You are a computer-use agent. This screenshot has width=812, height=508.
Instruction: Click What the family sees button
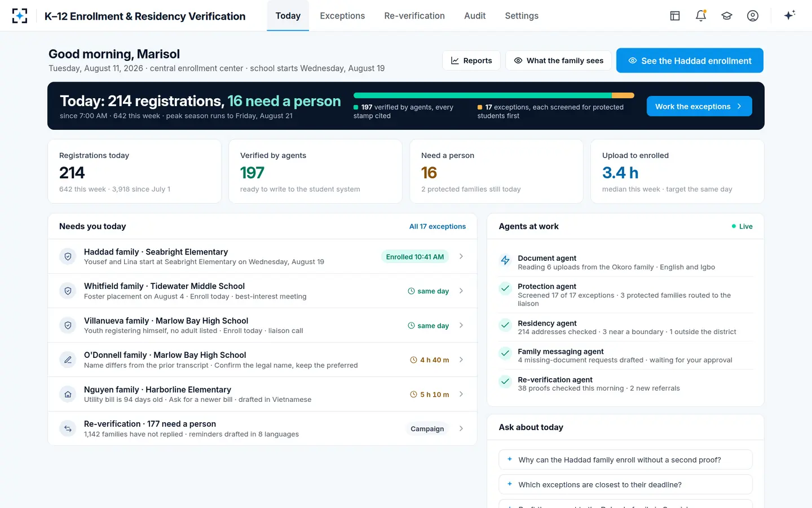pos(558,60)
